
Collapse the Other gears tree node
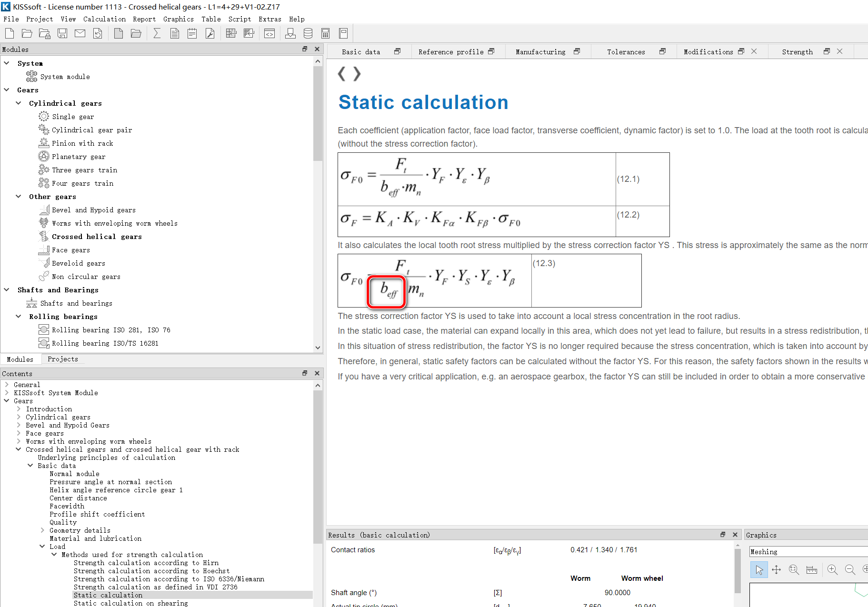[18, 196]
